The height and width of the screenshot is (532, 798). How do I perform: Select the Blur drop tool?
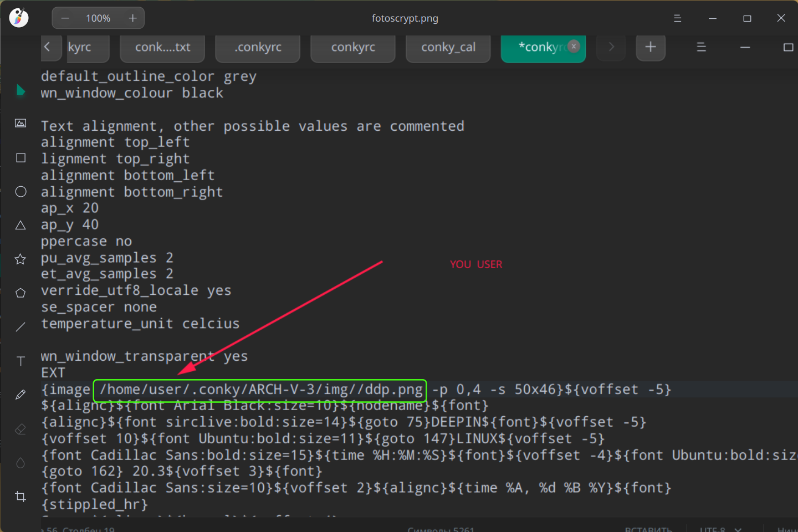click(x=21, y=463)
